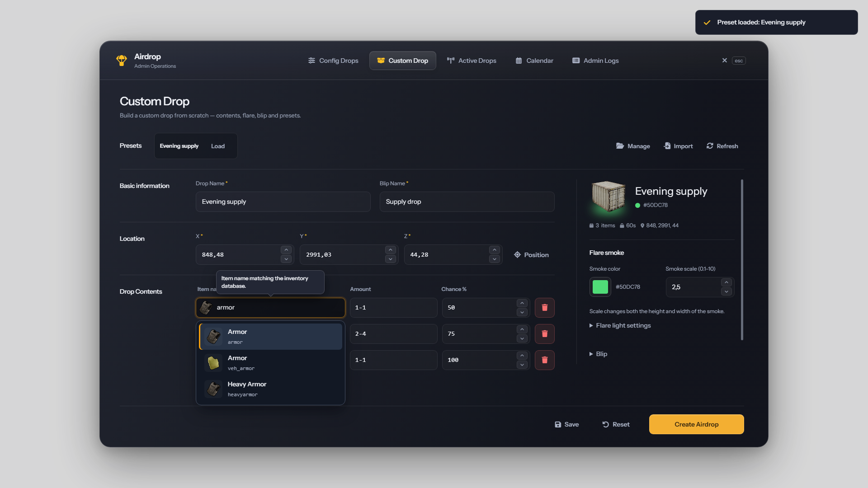Dismiss the Preset loaded notification
The image size is (868, 488).
[776, 22]
